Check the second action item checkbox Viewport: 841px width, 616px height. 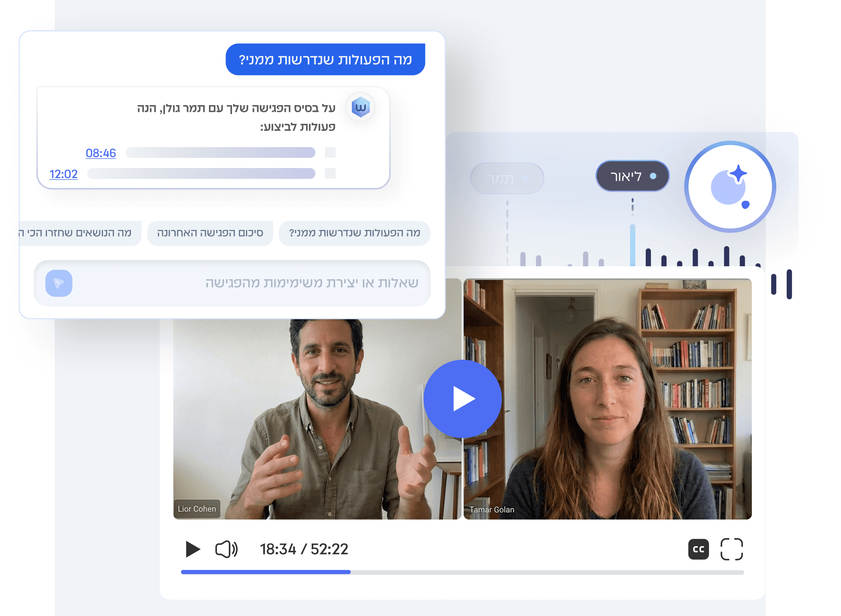pos(330,173)
